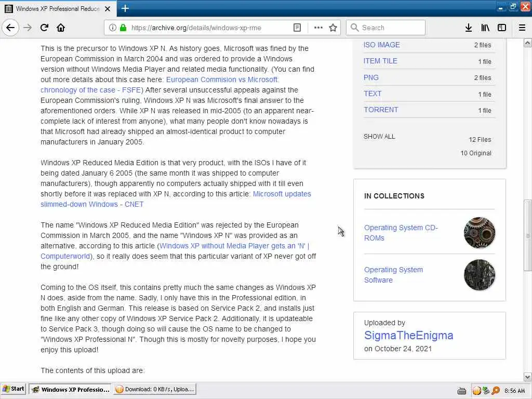Click the keyboard tray icon
This screenshot has width=532, height=399.
462,391
